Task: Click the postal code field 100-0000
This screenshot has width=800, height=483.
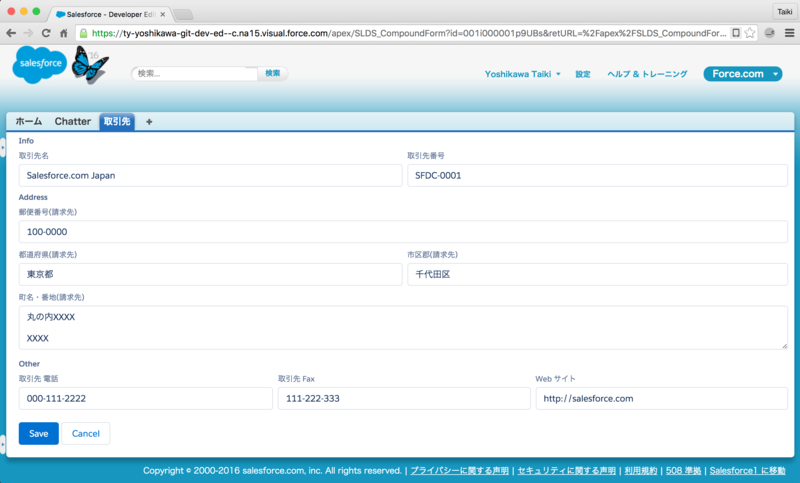Action: (x=403, y=232)
